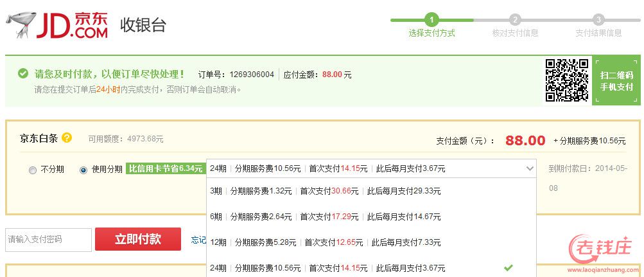Click the red 88.00 payment amount

(x=525, y=141)
